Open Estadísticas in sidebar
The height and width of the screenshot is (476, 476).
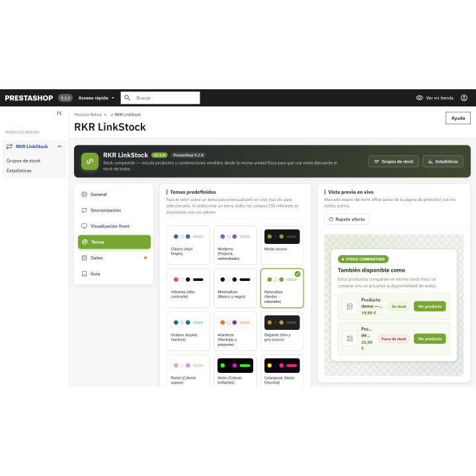point(19,171)
